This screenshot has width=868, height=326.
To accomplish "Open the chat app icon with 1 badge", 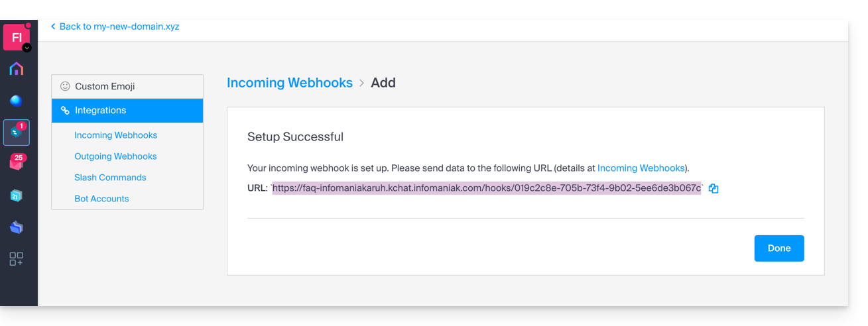I will (17, 133).
